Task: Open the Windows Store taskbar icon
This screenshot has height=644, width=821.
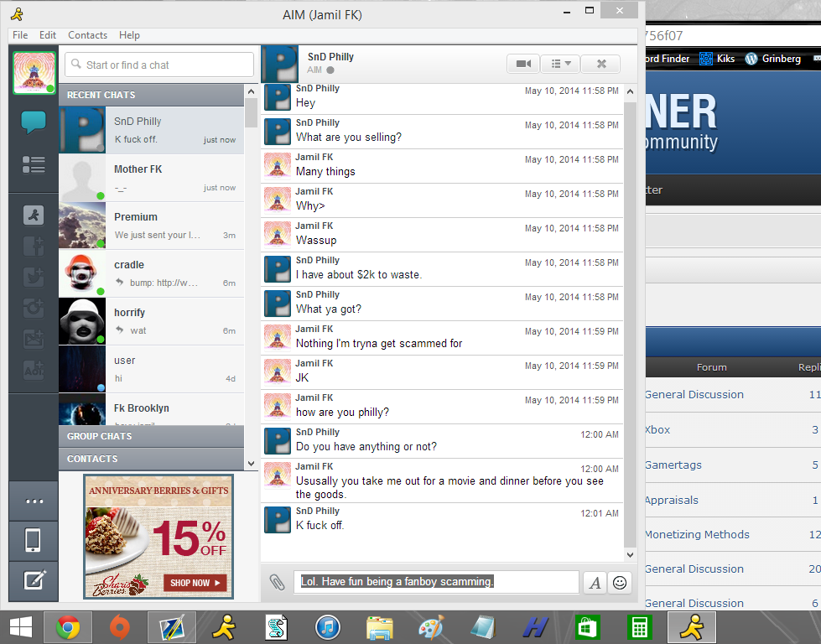Action: coord(588,627)
